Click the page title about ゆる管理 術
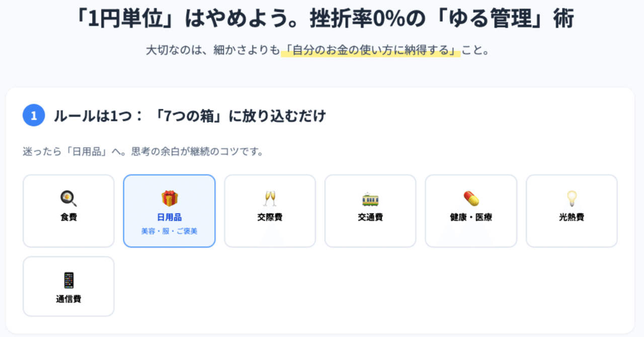 click(322, 17)
